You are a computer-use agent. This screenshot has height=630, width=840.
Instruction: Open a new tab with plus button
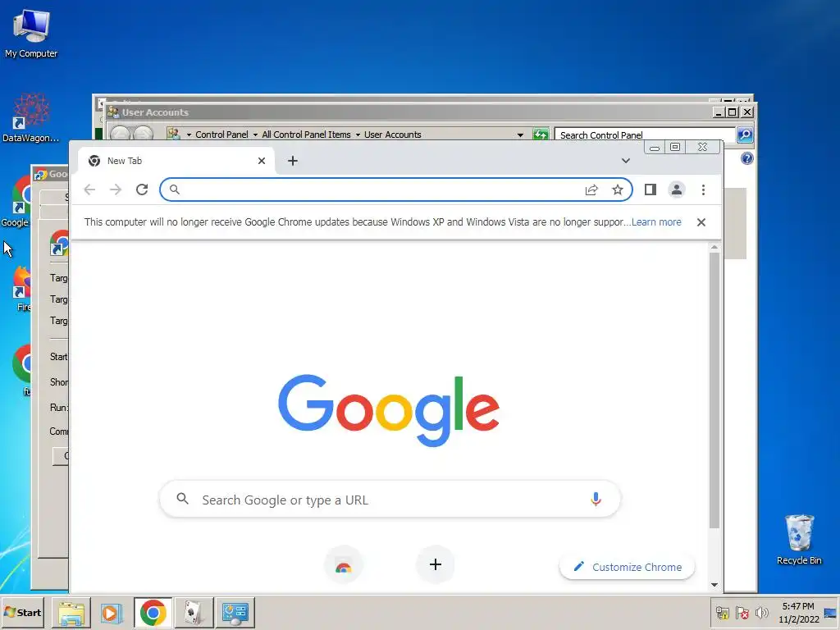click(293, 161)
